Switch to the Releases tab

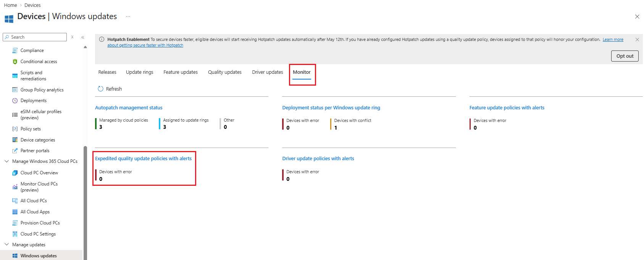(107, 72)
